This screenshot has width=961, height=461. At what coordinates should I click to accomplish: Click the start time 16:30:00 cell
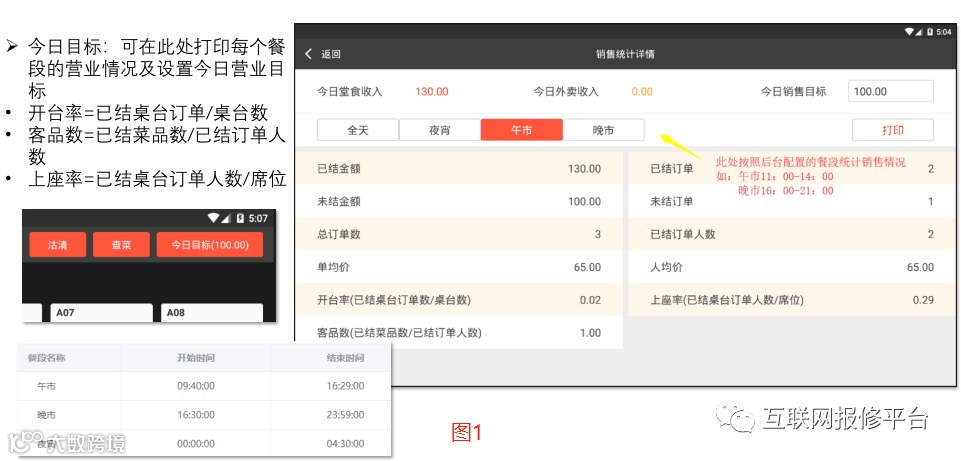tap(196, 415)
